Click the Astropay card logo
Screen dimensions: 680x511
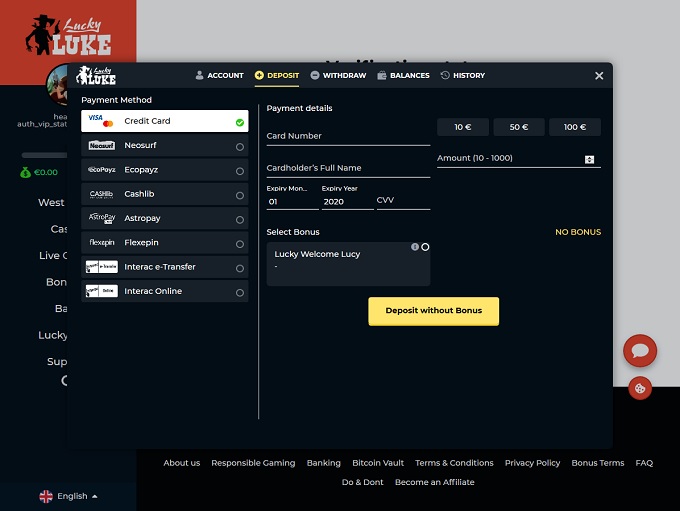click(x=102, y=218)
